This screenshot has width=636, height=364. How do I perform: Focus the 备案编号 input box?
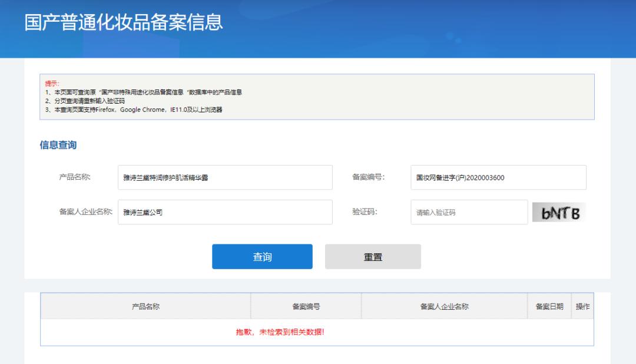click(498, 178)
